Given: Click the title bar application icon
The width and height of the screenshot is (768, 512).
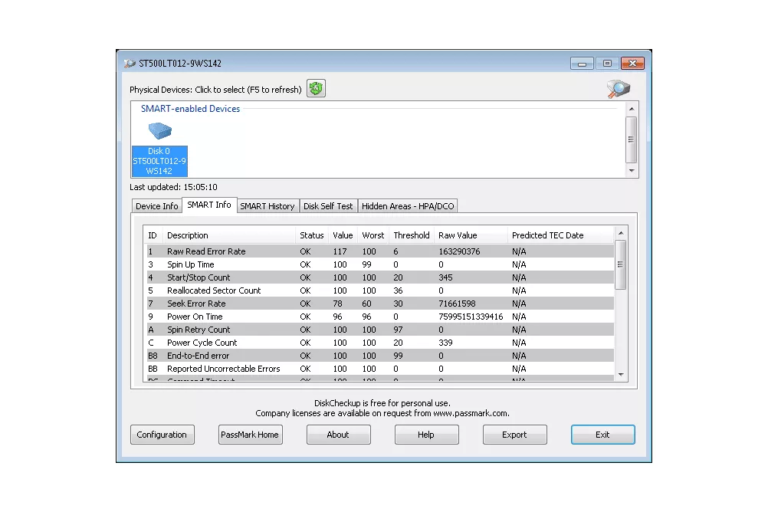Looking at the screenshot, I should (129, 63).
